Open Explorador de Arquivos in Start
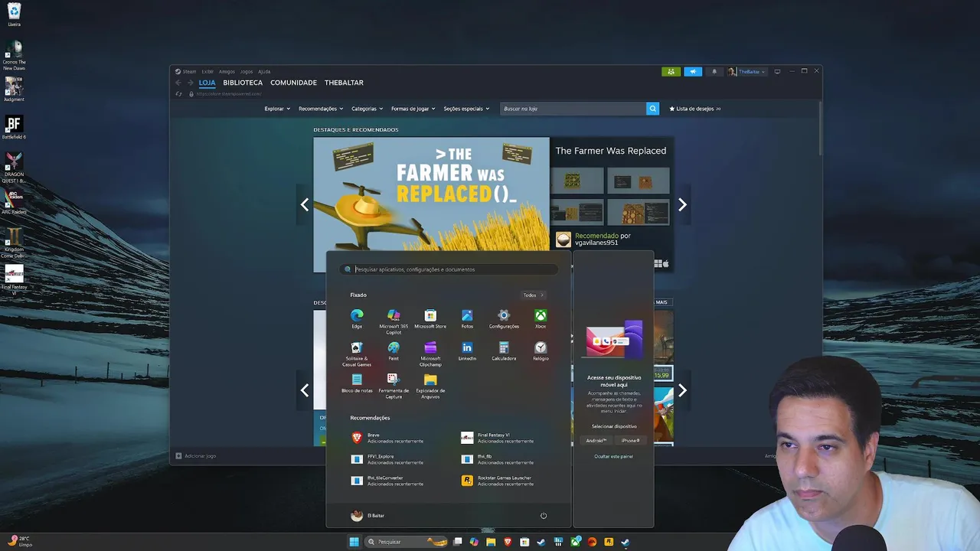The height and width of the screenshot is (551, 980). 430,386
